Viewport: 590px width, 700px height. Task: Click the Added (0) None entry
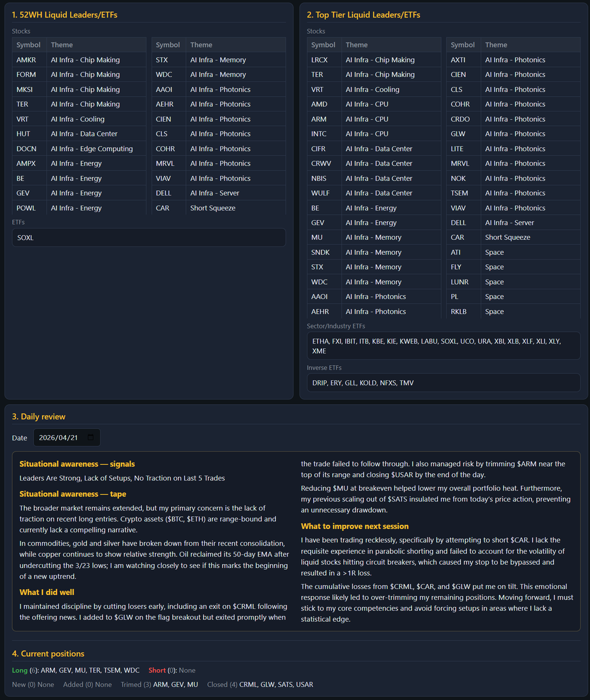pyautogui.click(x=86, y=685)
